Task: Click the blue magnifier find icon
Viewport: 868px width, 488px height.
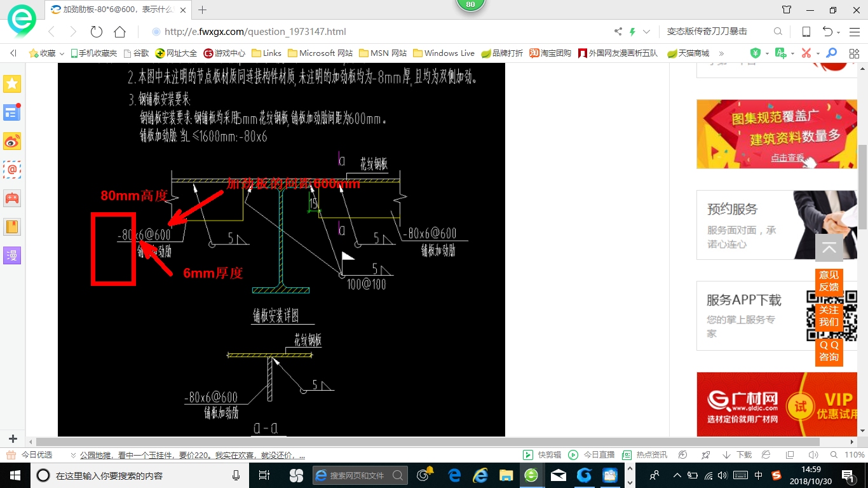Action: (x=831, y=53)
